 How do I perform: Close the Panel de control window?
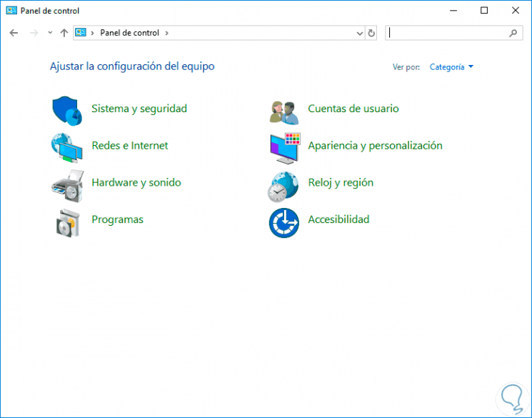(x=516, y=11)
